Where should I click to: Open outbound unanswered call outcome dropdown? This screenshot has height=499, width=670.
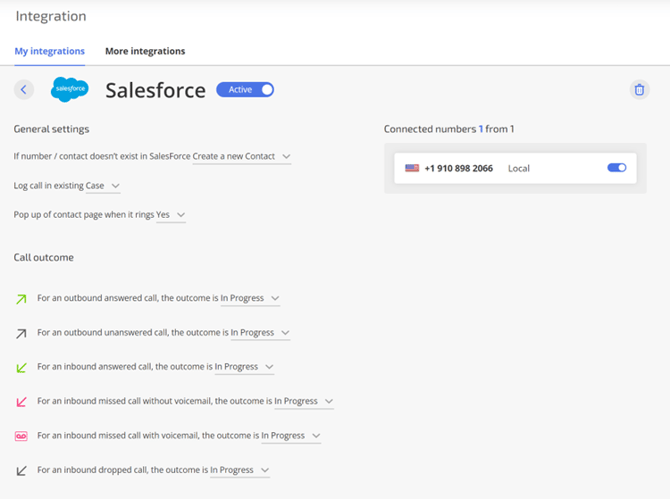260,333
